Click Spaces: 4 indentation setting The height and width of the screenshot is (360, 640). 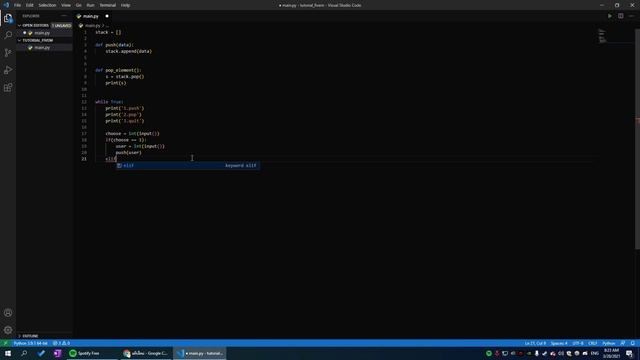coord(559,343)
